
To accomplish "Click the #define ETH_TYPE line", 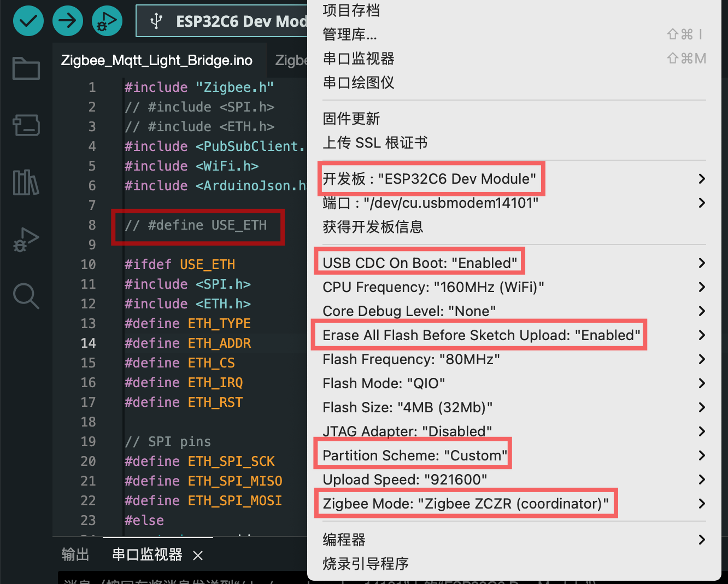I will click(x=187, y=324).
